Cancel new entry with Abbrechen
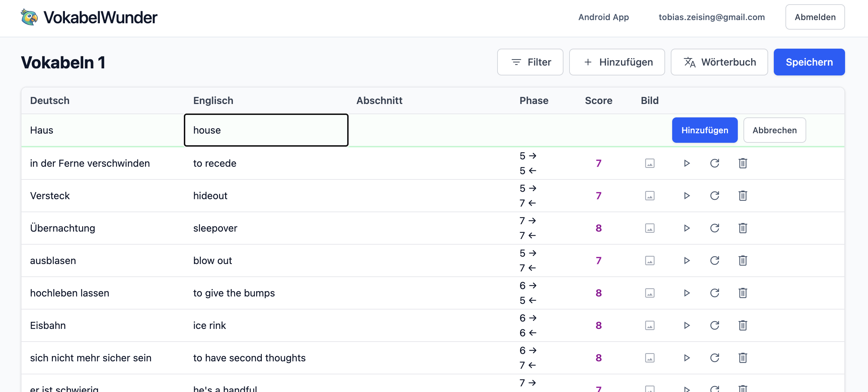Image resolution: width=868 pixels, height=392 pixels. [x=774, y=130]
